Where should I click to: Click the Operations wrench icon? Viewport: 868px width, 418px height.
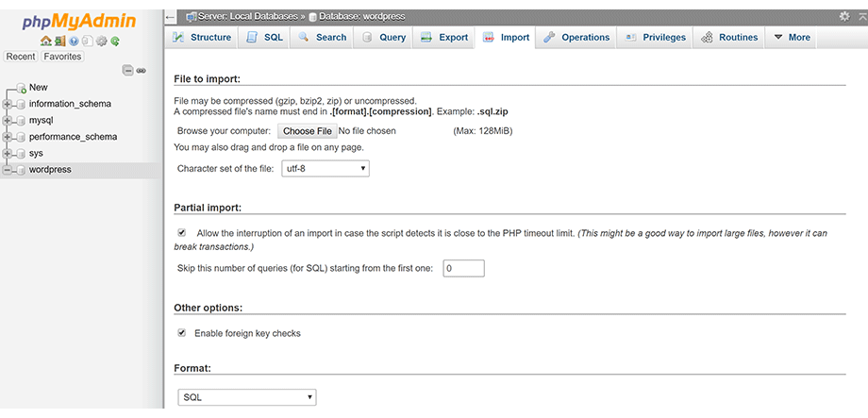coord(548,38)
